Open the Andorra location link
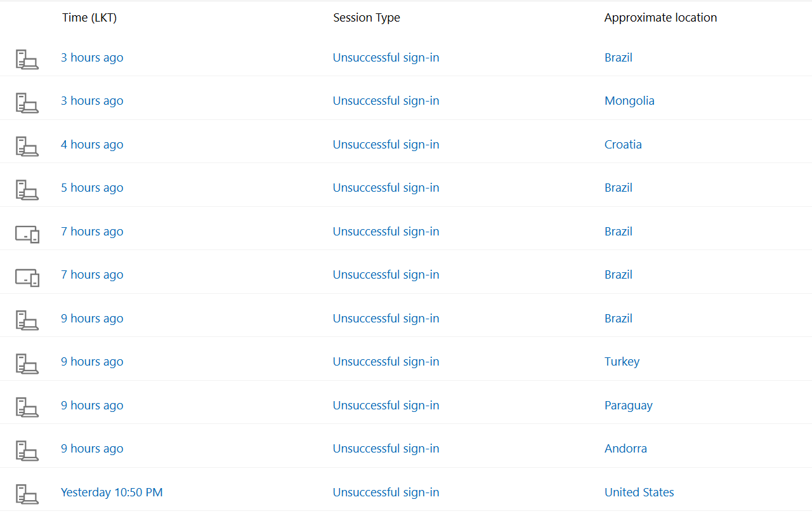 tap(625, 448)
